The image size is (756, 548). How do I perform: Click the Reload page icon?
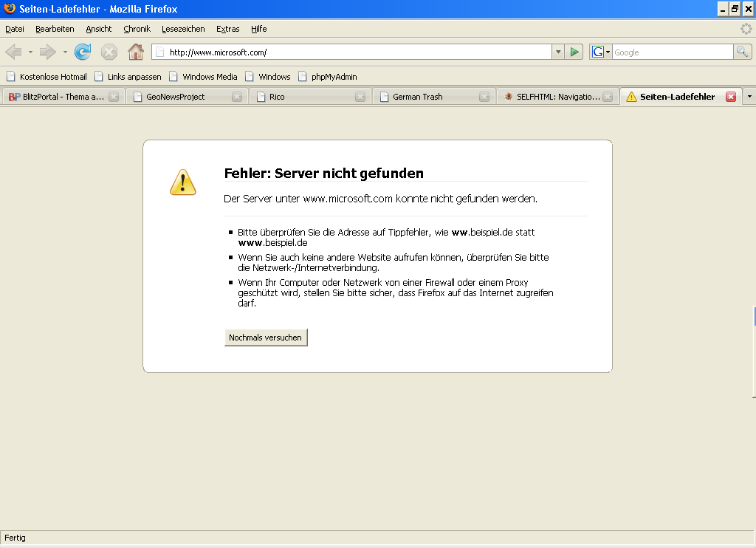tap(83, 52)
